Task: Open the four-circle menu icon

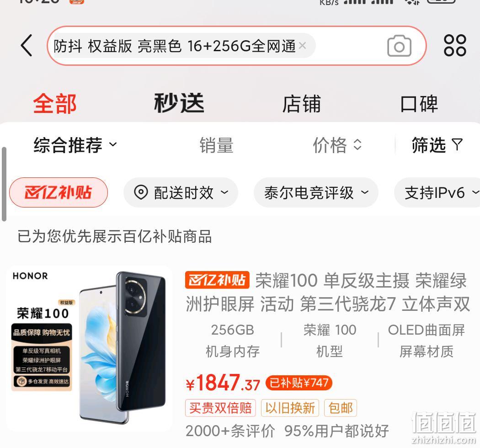Action: 455,45
